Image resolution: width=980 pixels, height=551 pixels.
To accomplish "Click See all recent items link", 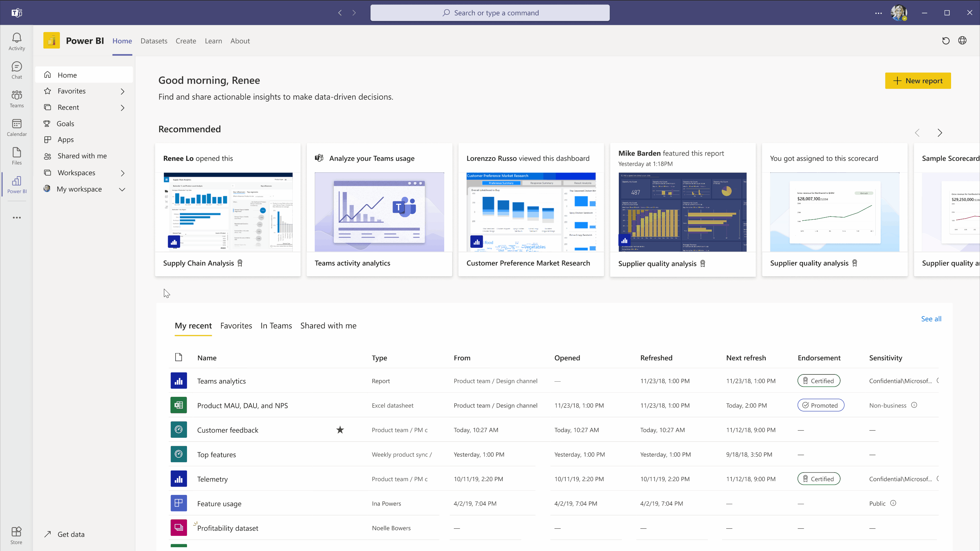I will coord(931,318).
